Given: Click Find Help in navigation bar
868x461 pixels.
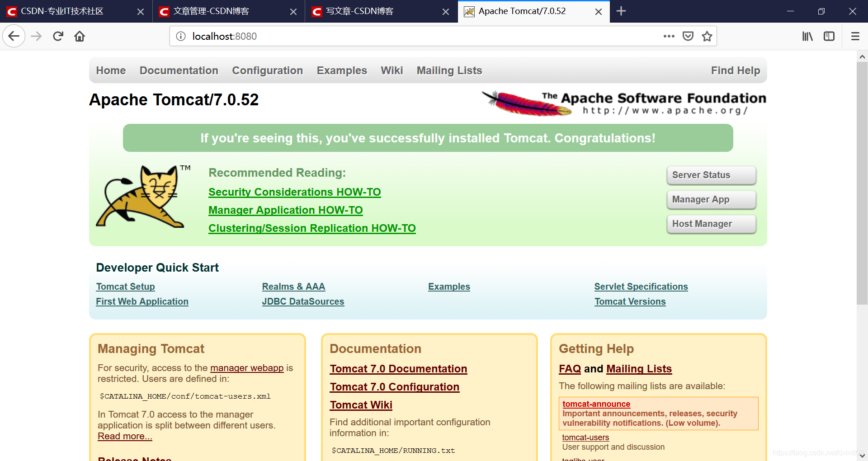Looking at the screenshot, I should [736, 71].
